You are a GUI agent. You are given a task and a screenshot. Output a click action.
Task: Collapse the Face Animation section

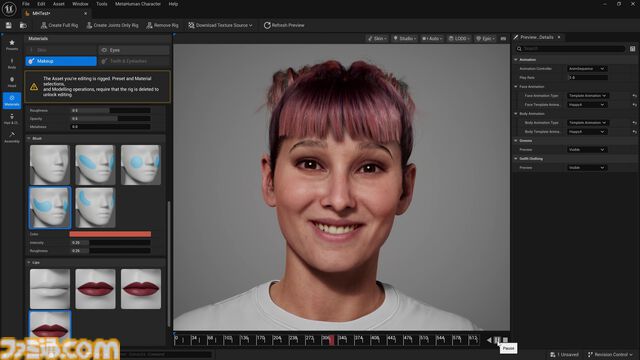(516, 87)
